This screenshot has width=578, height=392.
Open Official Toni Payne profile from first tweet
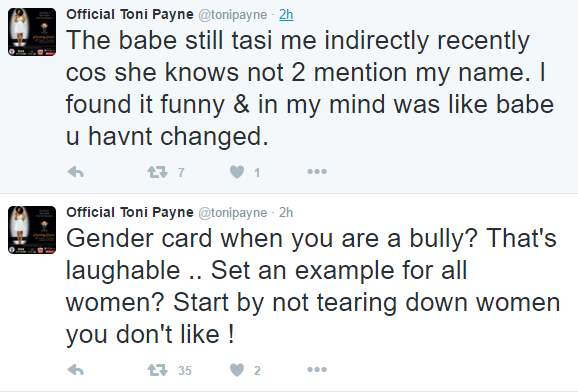[130, 14]
